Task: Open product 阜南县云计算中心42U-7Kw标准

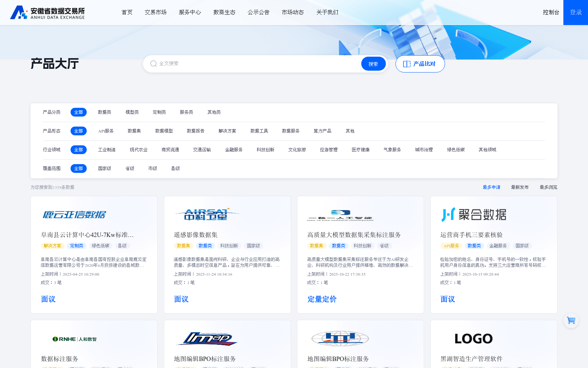Action: 87,235
